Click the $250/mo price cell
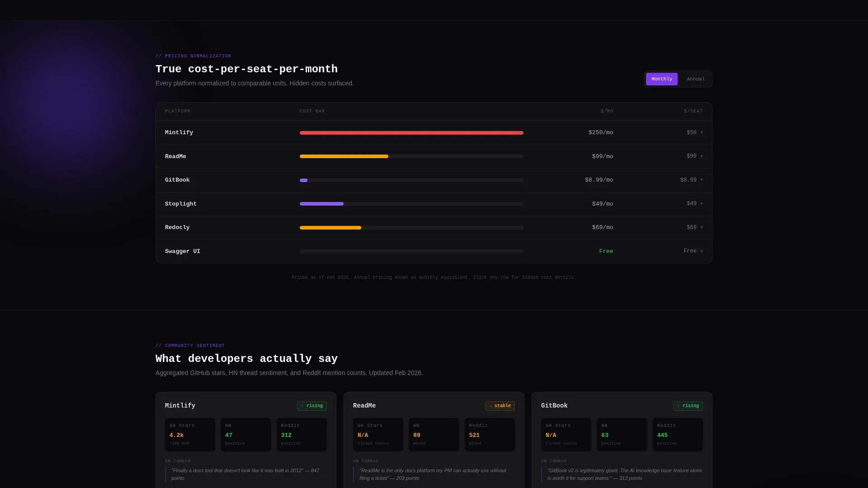 [x=601, y=133]
